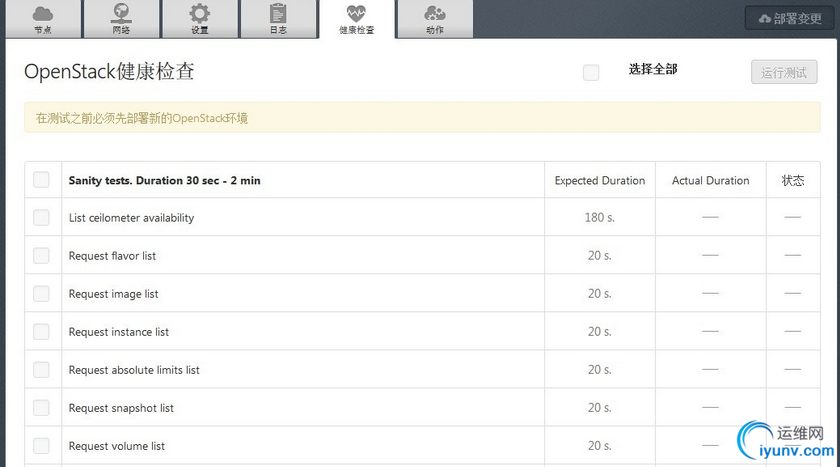Open the 网络 (Network) globe icon tab
The width and height of the screenshot is (840, 467).
122,19
